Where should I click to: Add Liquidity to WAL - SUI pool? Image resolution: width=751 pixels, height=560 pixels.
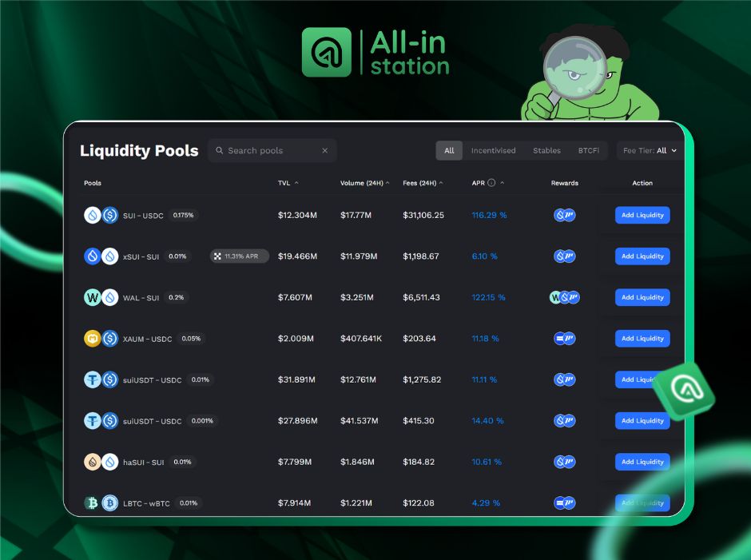(x=642, y=297)
